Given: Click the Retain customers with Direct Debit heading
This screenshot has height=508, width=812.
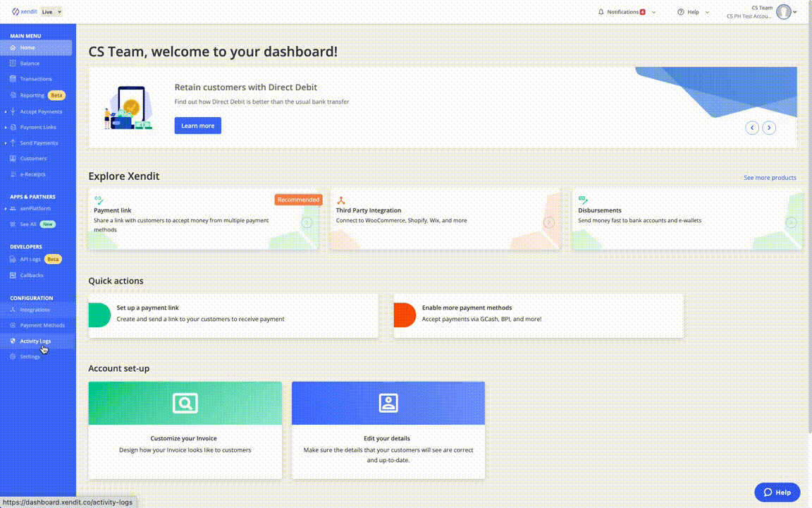Looking at the screenshot, I should pos(246,87).
